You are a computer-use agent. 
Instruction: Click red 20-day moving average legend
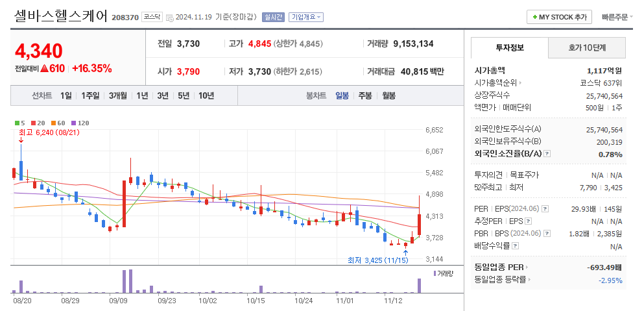[38, 123]
